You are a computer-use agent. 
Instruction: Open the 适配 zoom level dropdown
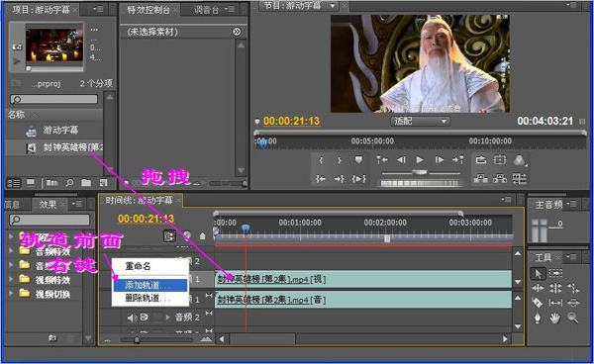420,122
